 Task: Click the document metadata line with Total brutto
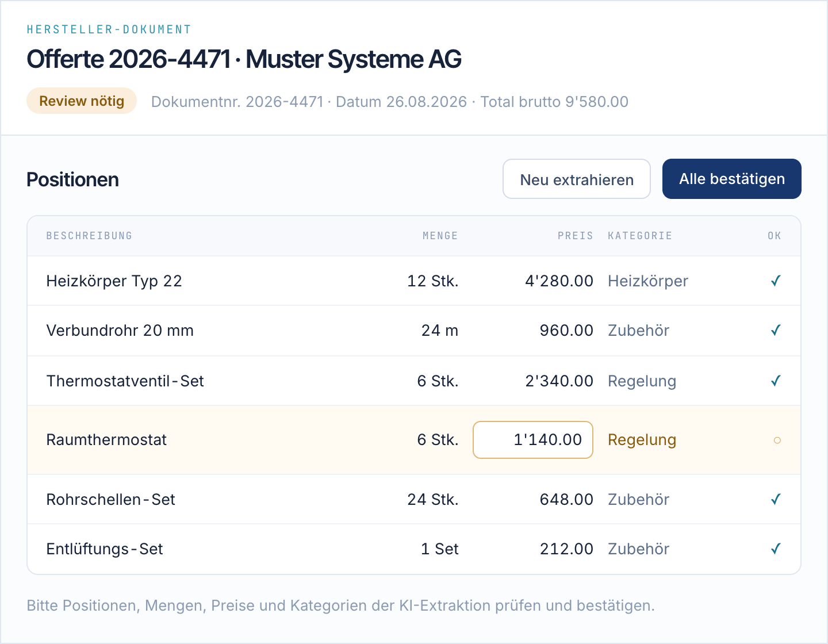390,102
